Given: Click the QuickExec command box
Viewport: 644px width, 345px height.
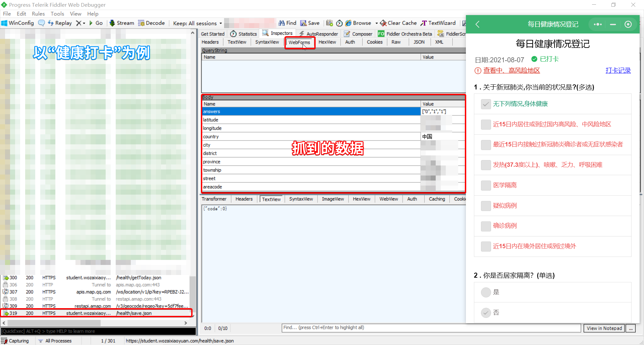Looking at the screenshot, I should (98, 331).
